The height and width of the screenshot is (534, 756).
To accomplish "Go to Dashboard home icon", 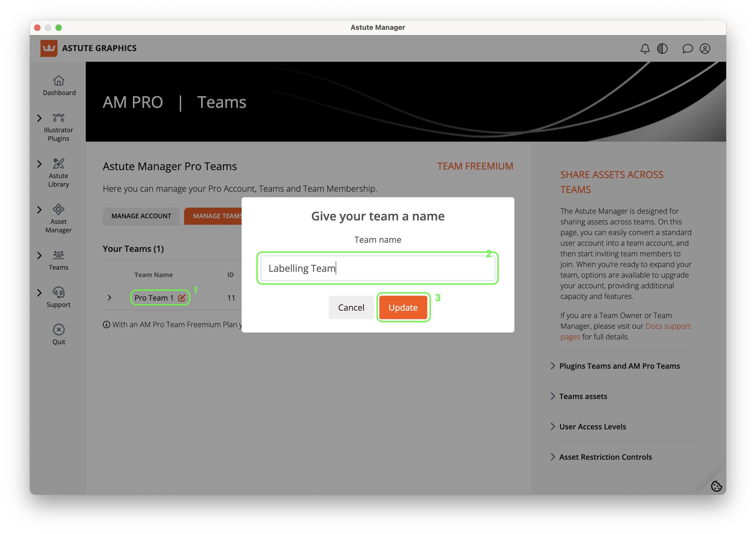I will pyautogui.click(x=59, y=81).
